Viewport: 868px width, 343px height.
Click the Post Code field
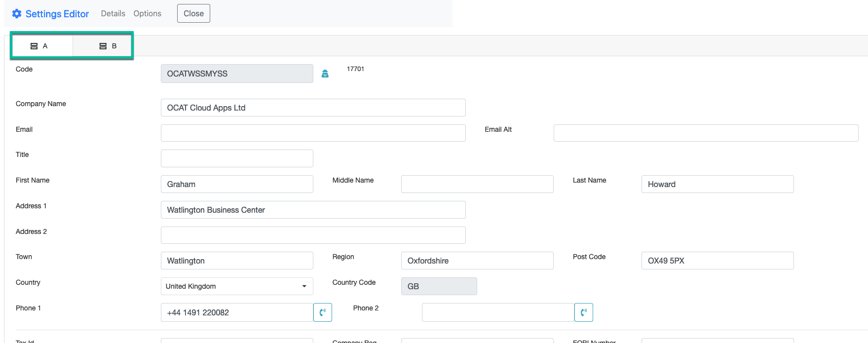[717, 261]
